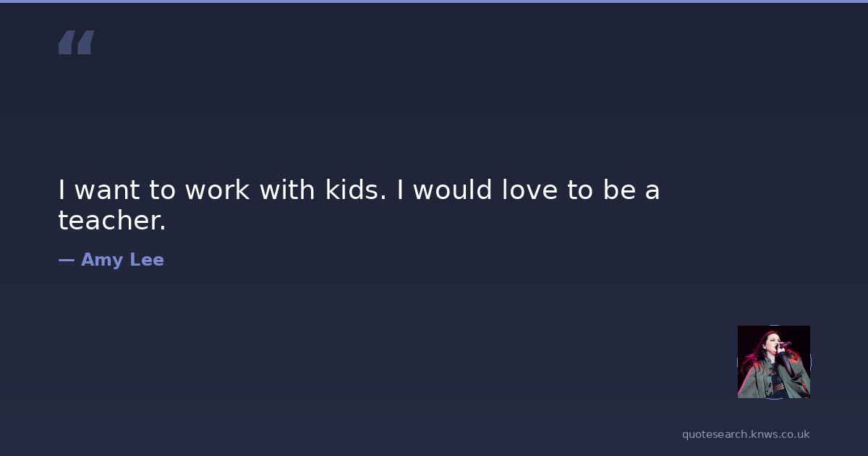
Task: Click the word "Amy" in the author name
Action: coord(101,260)
